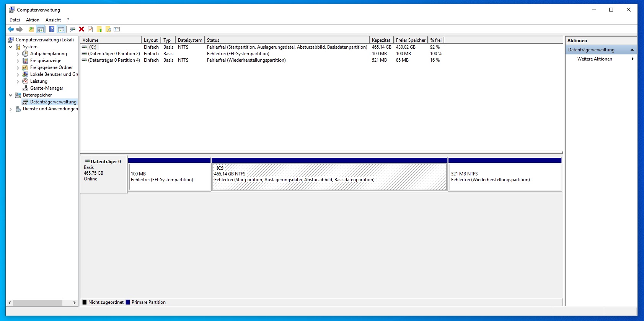Click the checklist view settings toolbar icon
This screenshot has width=644, height=321.
[x=117, y=29]
